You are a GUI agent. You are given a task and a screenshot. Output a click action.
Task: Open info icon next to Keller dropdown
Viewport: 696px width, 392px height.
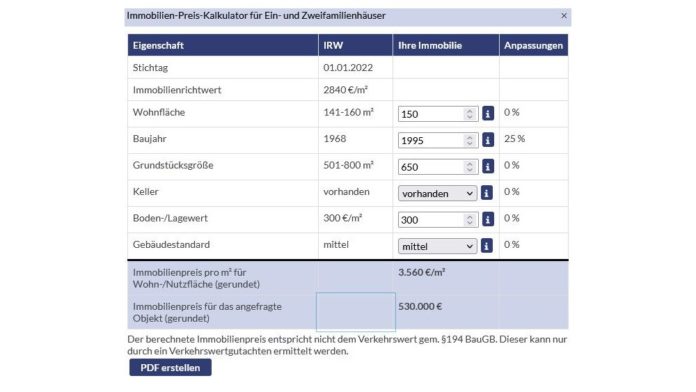pos(486,193)
